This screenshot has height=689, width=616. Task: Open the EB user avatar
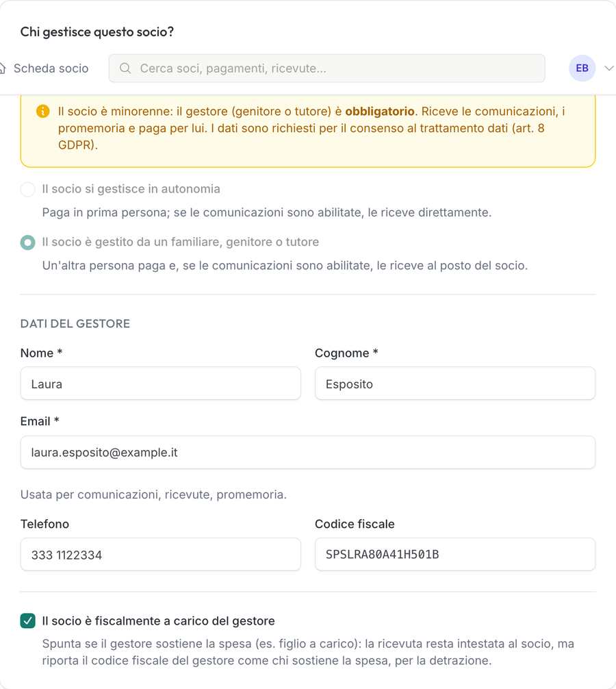582,68
